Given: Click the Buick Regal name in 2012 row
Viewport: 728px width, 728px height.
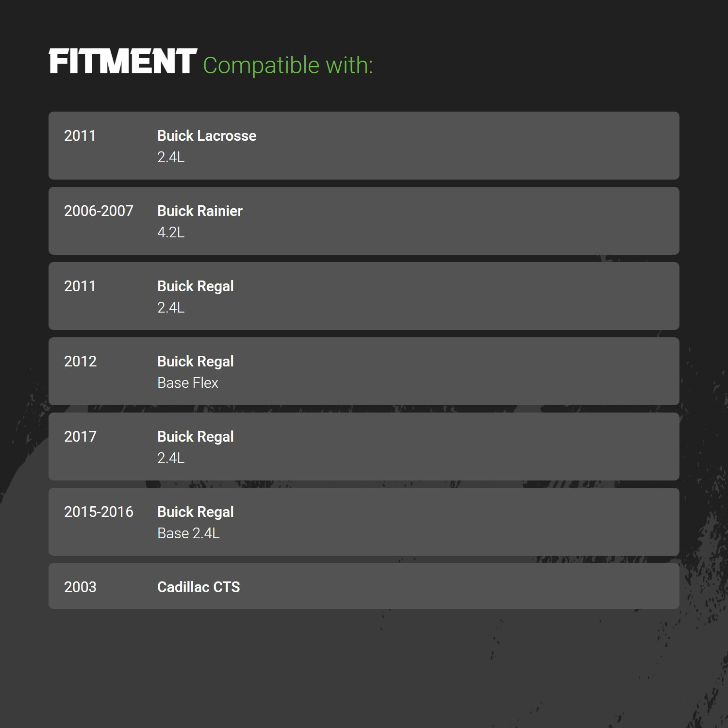Looking at the screenshot, I should [x=196, y=362].
